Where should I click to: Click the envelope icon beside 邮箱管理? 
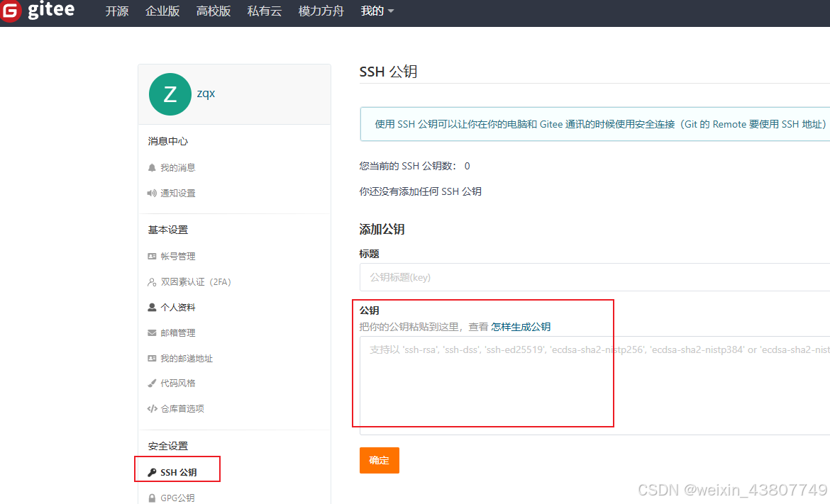coord(152,332)
